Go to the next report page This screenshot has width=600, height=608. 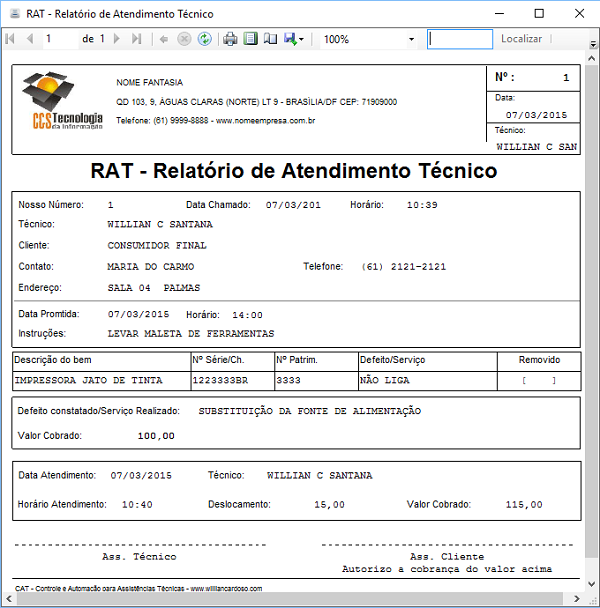point(117,39)
